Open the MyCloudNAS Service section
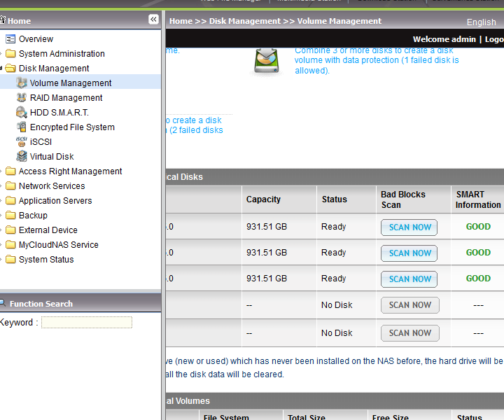The height and width of the screenshot is (420, 504). [x=58, y=245]
